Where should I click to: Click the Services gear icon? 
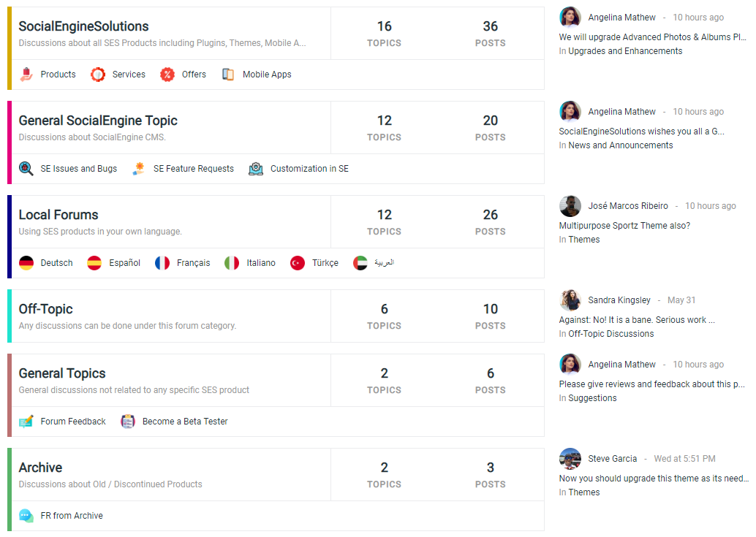[98, 74]
